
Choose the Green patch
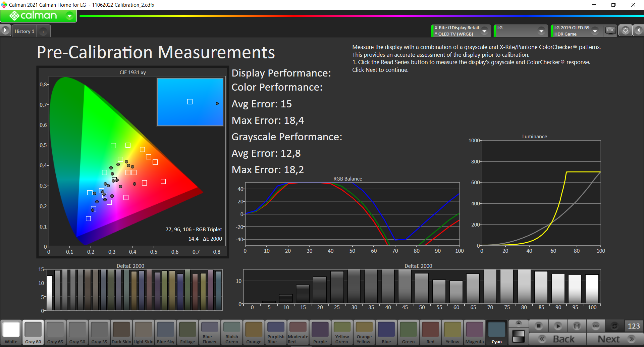(x=409, y=333)
